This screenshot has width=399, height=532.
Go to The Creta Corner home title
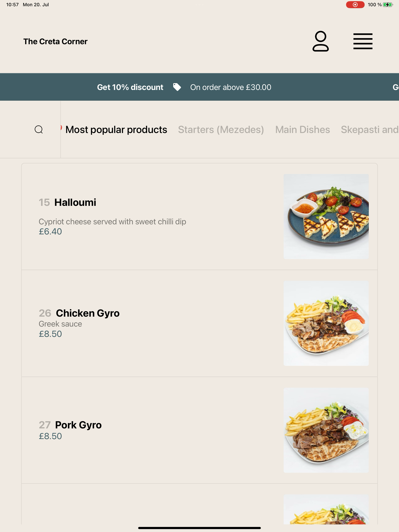click(x=55, y=41)
